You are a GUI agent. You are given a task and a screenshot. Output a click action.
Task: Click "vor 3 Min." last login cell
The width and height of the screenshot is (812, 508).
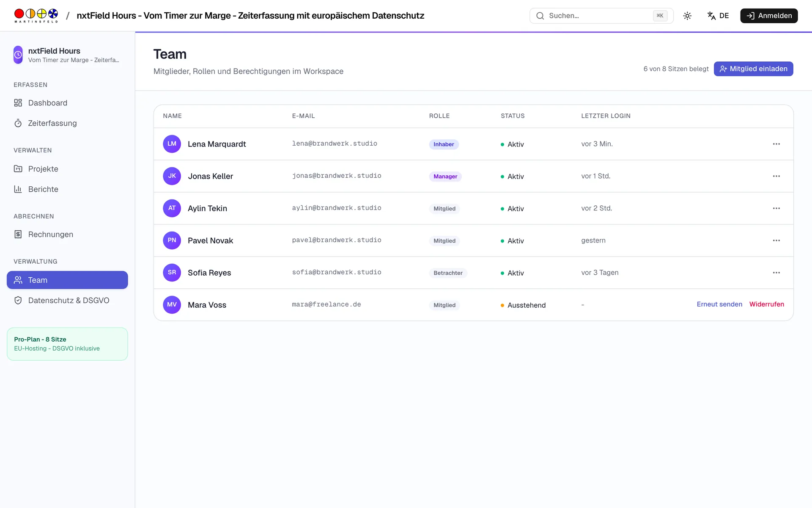click(597, 144)
